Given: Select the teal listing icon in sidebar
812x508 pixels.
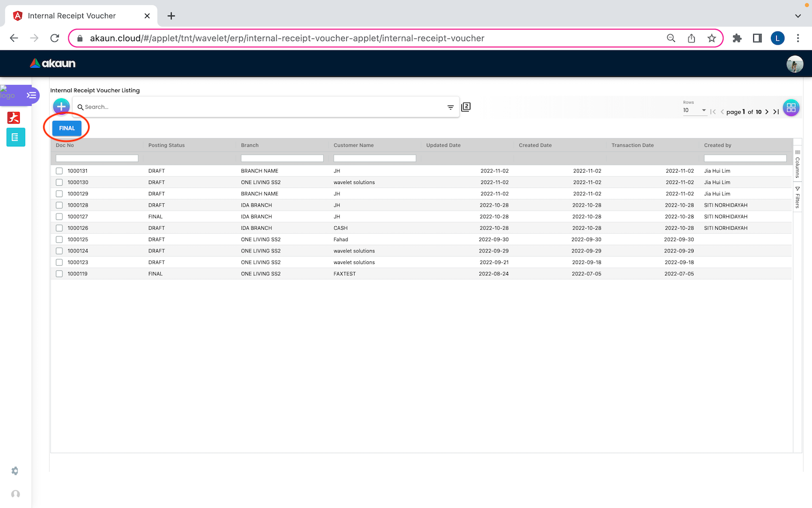Looking at the screenshot, I should tap(15, 137).
